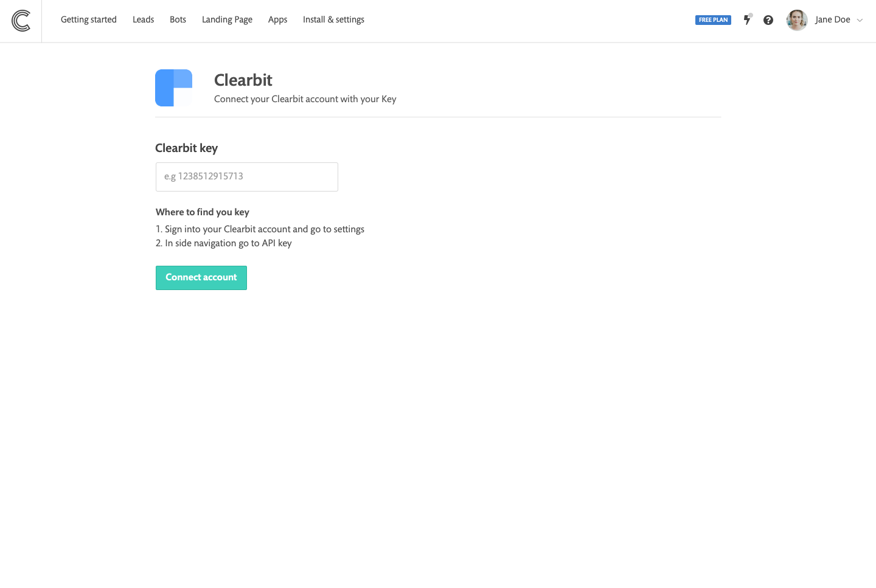The width and height of the screenshot is (876, 588).
Task: Open Install & settings
Action: point(333,19)
